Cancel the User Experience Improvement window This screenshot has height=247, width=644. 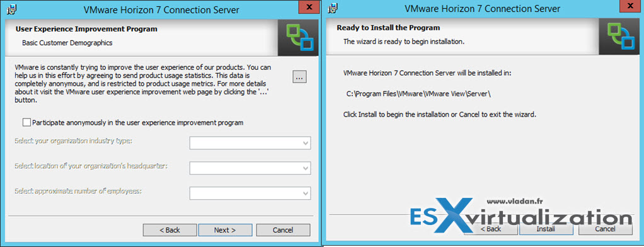(x=283, y=230)
